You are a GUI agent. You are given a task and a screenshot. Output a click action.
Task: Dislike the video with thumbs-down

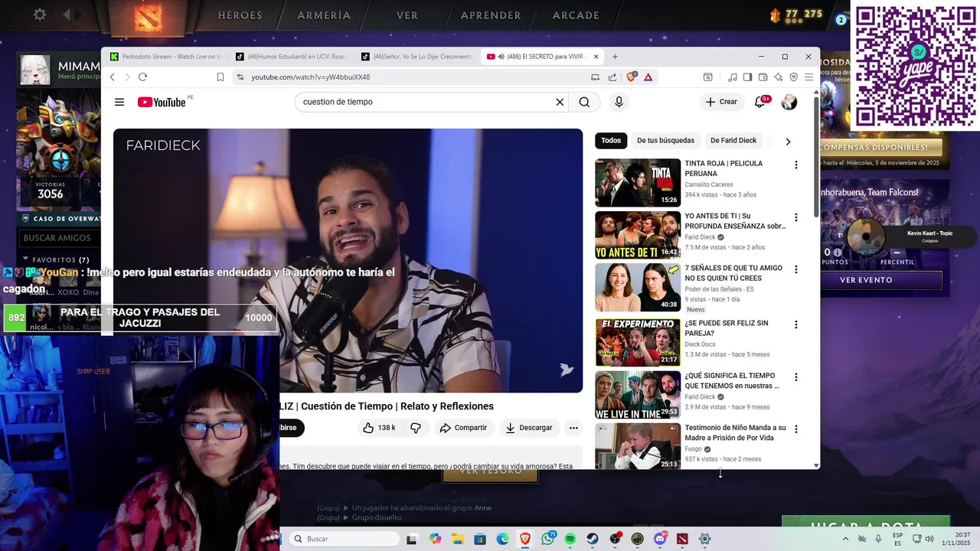pyautogui.click(x=416, y=428)
